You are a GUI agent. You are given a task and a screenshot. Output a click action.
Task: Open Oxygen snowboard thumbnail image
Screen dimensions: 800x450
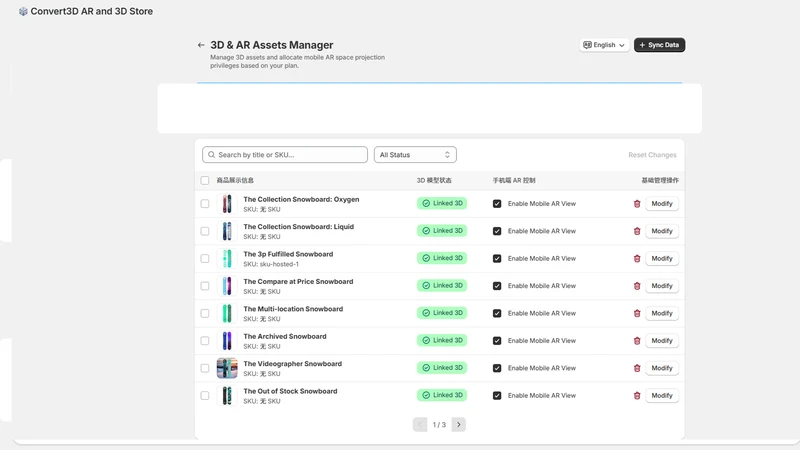point(227,204)
